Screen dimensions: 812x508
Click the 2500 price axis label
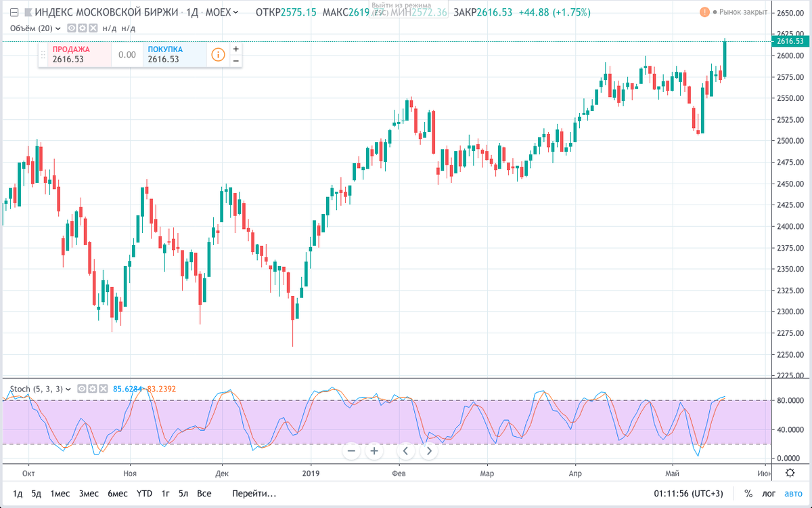pos(789,141)
